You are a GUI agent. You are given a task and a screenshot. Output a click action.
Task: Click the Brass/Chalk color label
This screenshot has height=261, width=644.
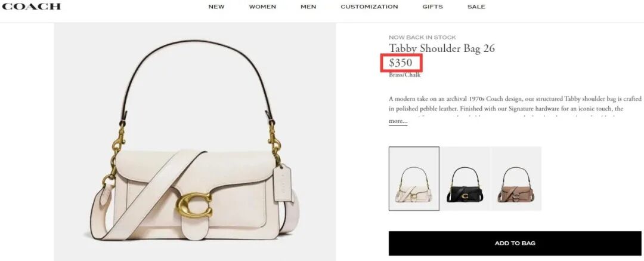click(404, 75)
